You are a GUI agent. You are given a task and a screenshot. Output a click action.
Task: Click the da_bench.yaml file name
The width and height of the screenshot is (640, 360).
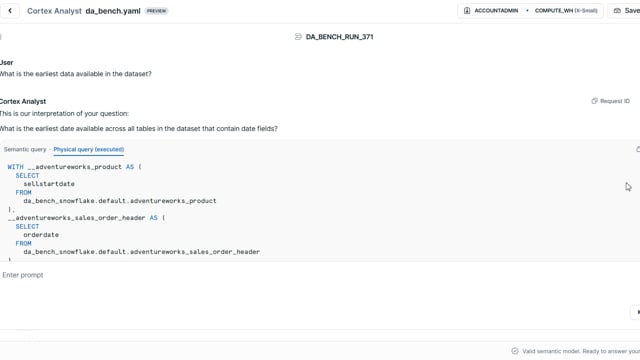[113, 11]
